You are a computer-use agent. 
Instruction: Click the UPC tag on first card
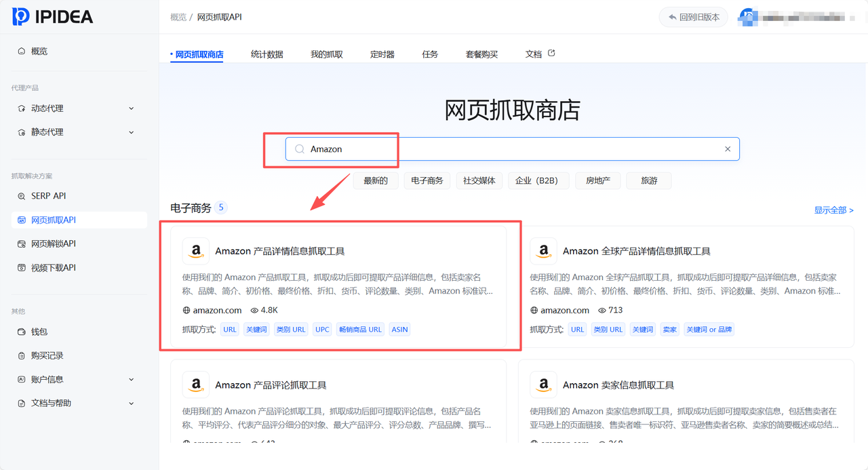322,330
